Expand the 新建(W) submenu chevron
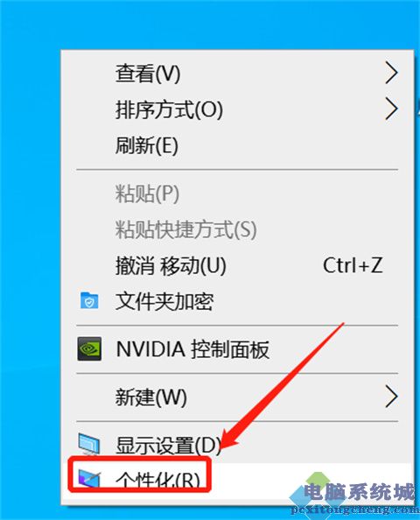Screen dimensions: 420x520 [x=391, y=397]
